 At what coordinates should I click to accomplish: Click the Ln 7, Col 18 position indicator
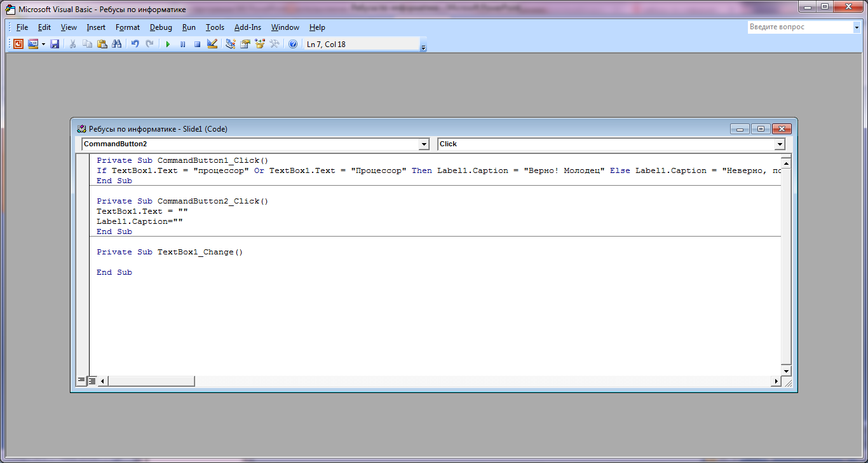(x=360, y=45)
